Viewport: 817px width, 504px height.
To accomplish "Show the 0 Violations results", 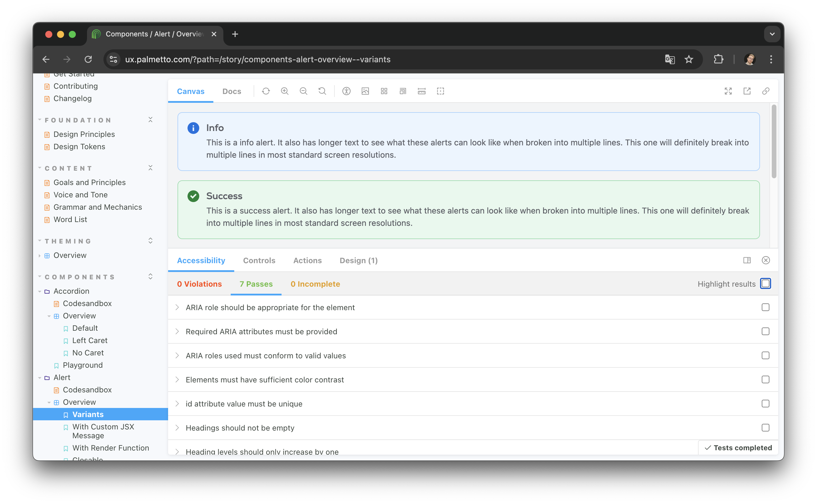I will click(x=199, y=284).
